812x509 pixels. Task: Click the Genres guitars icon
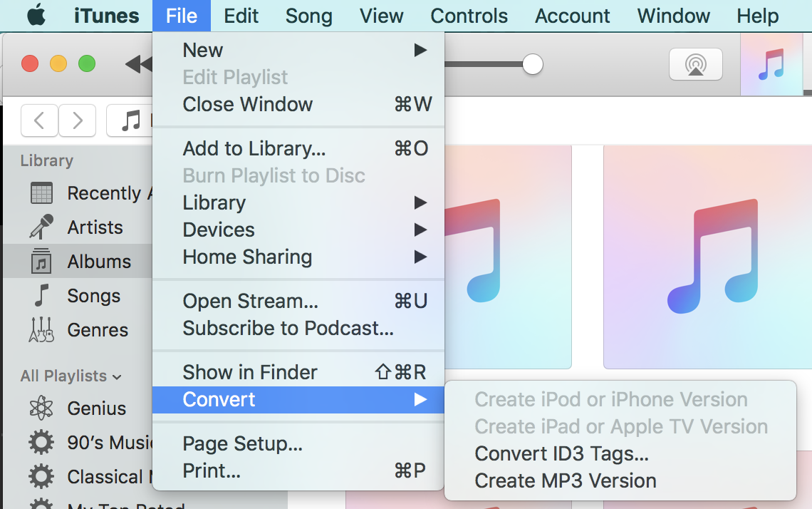pyautogui.click(x=41, y=329)
